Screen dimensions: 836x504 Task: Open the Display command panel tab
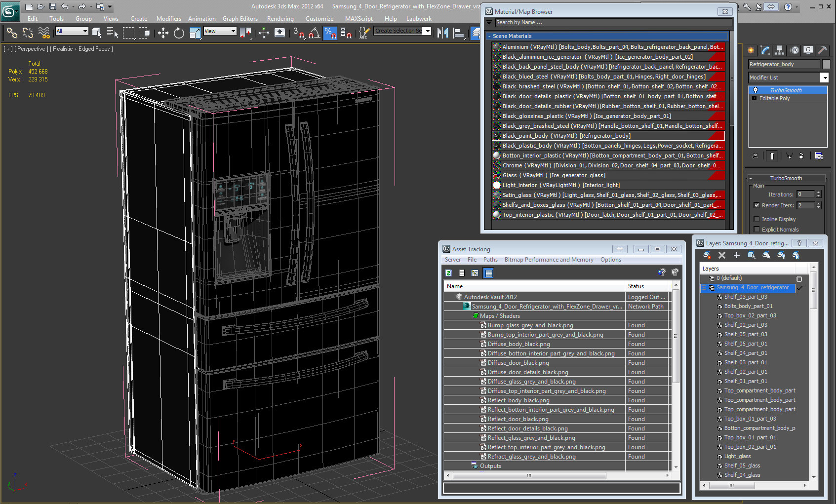[808, 50]
